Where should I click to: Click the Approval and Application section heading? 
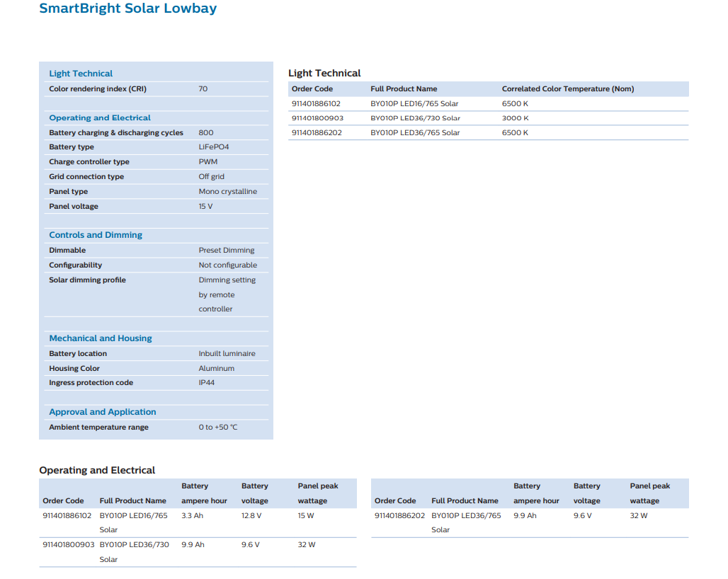pyautogui.click(x=103, y=412)
